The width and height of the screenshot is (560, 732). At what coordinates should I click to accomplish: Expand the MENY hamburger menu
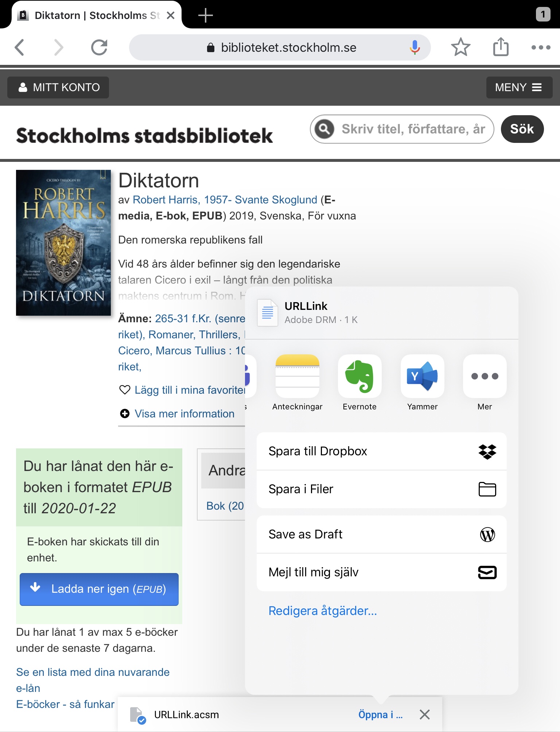click(x=519, y=87)
